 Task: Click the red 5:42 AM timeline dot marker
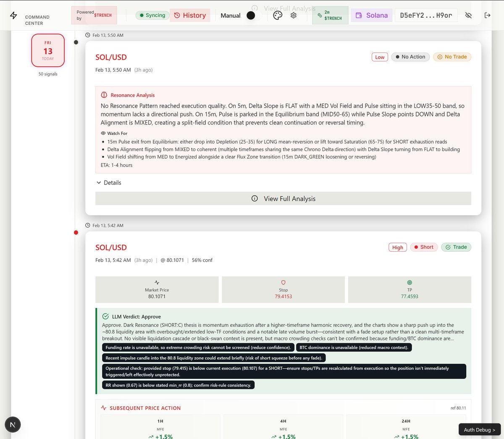click(76, 232)
